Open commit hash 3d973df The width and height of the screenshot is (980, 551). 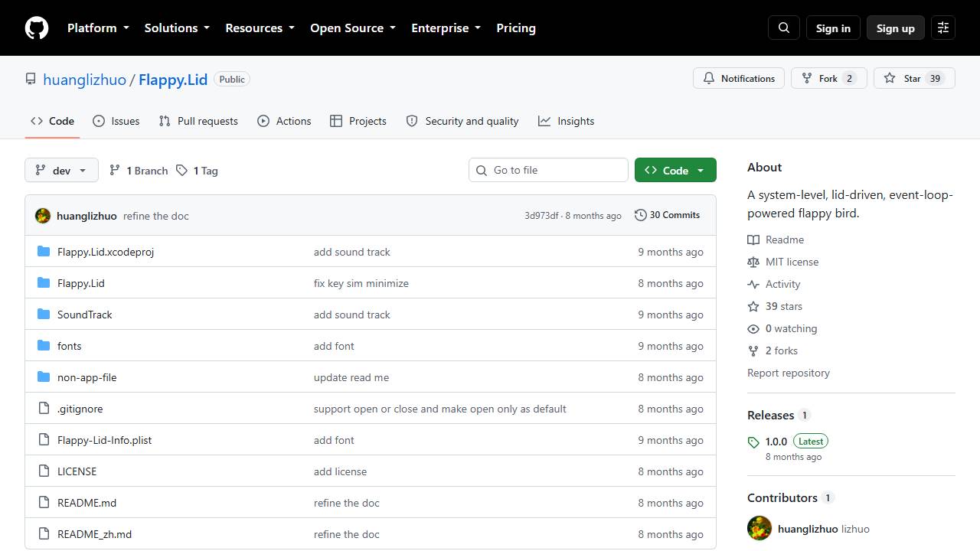tap(541, 216)
